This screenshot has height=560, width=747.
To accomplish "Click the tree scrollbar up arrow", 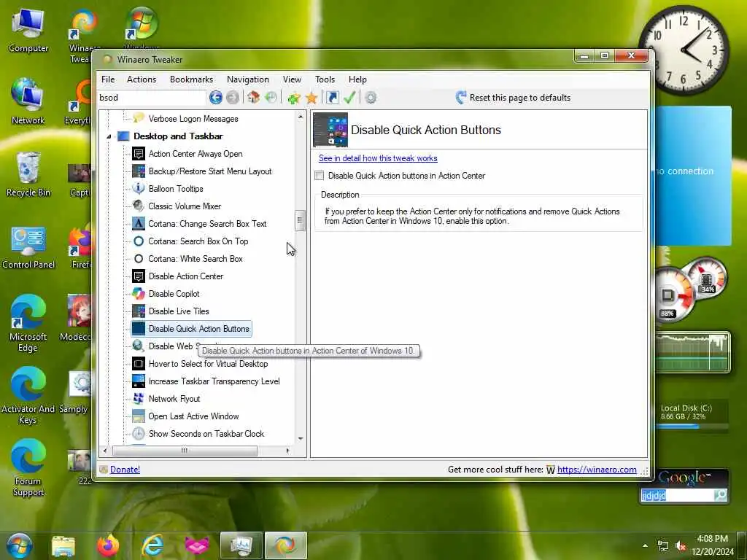I will point(300,117).
